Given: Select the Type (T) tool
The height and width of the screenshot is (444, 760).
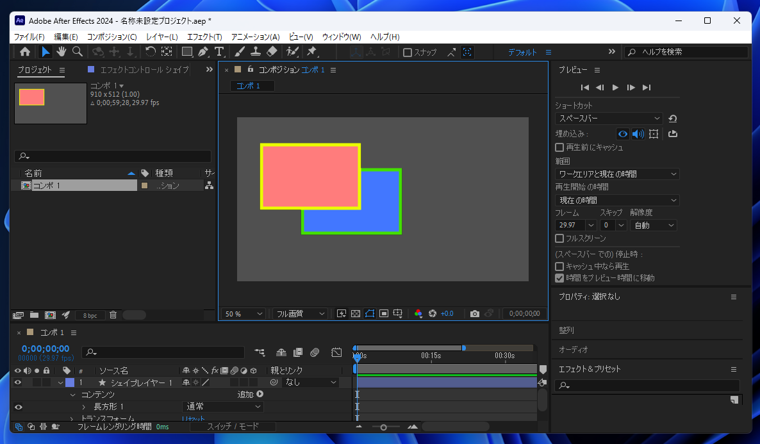Looking at the screenshot, I should tap(219, 52).
